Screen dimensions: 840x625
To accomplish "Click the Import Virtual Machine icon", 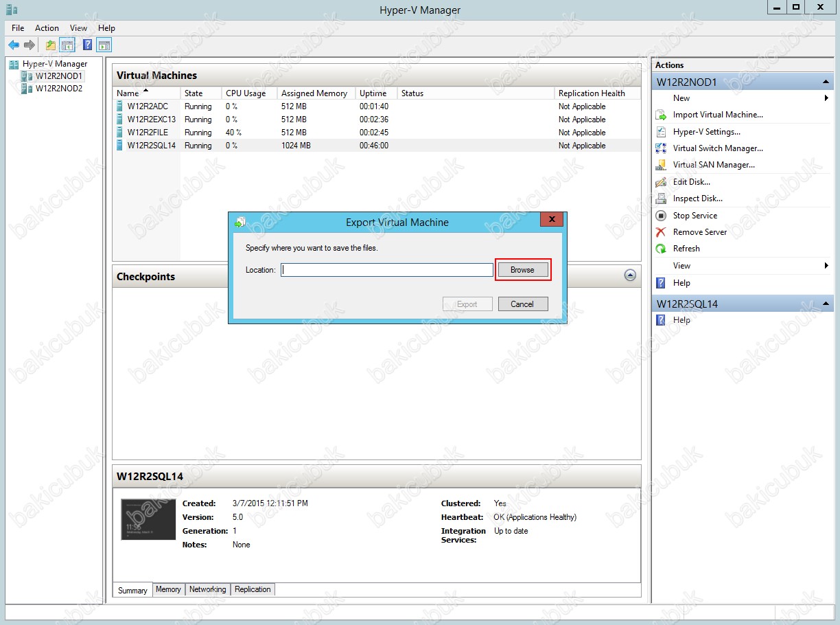I will [661, 115].
